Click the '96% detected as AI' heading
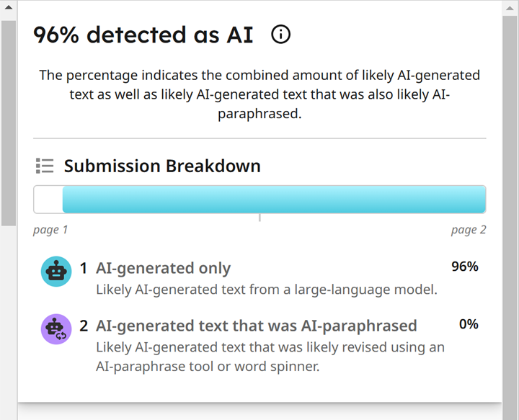Viewport: 519px width, 420px height. (x=143, y=35)
